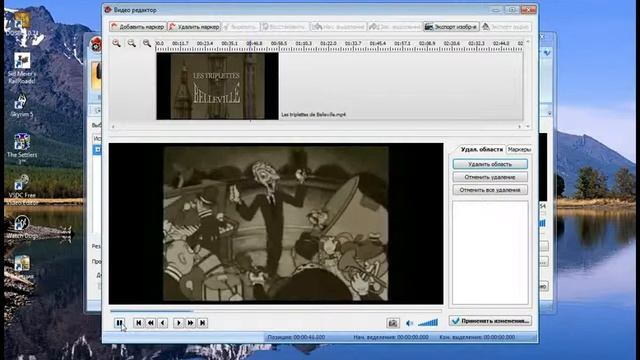
Task: Adjust the volume level slider
Action: 428,323
